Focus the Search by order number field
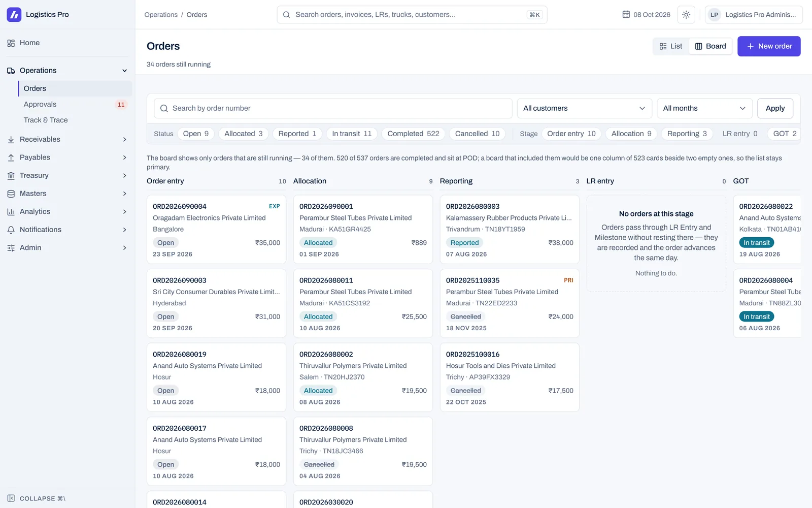Image resolution: width=812 pixels, height=508 pixels. pos(333,108)
